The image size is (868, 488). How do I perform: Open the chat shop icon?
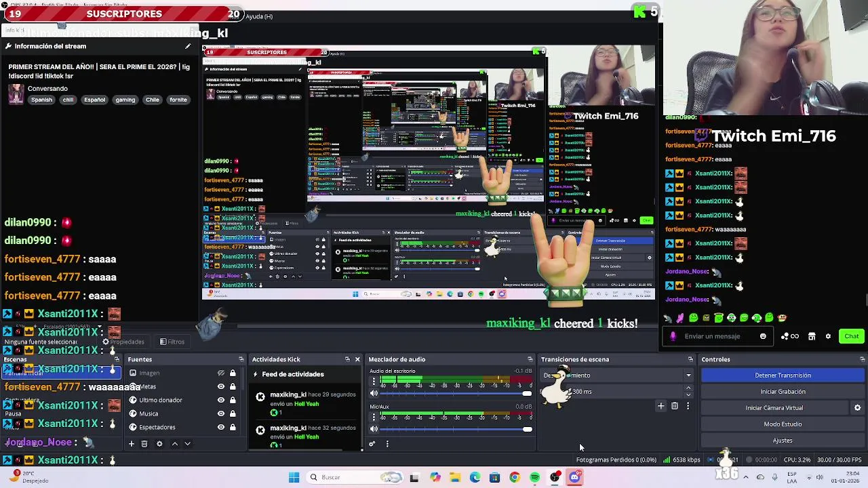point(812,336)
